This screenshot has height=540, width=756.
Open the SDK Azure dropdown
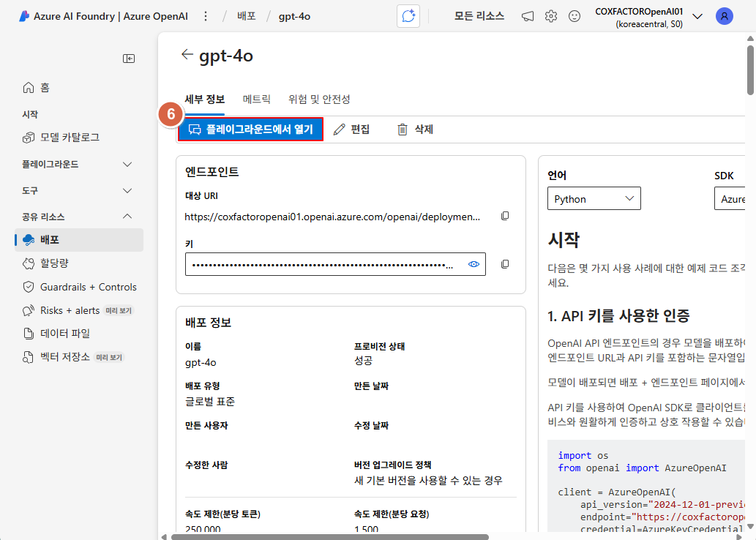coord(730,198)
